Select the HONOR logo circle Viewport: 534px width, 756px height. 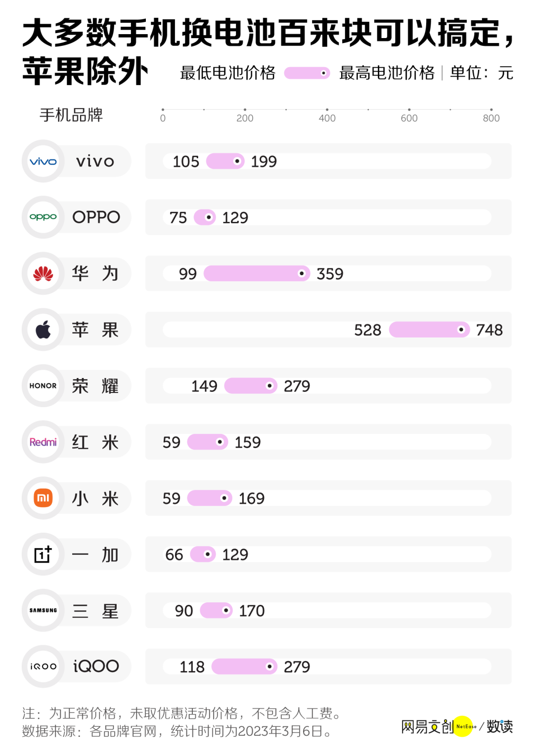[43, 386]
